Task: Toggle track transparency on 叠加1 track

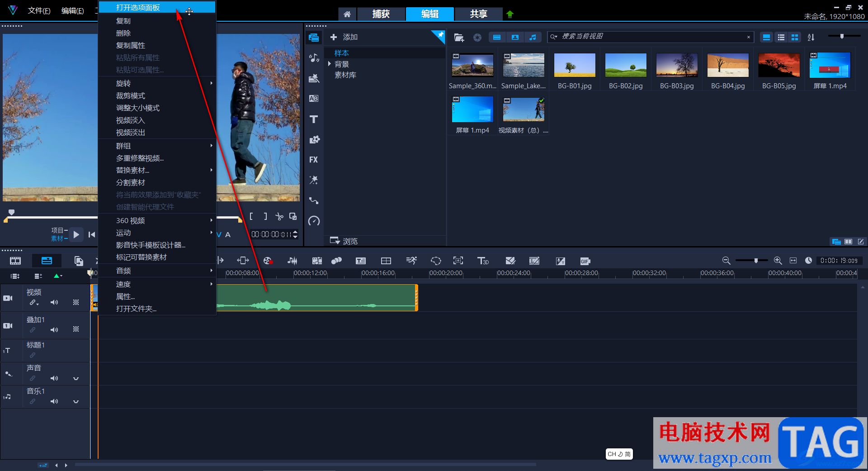Action: pos(76,329)
